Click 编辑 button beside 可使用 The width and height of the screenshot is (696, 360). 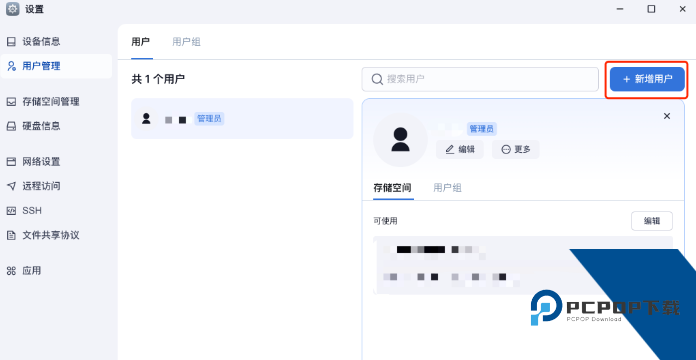(x=652, y=221)
